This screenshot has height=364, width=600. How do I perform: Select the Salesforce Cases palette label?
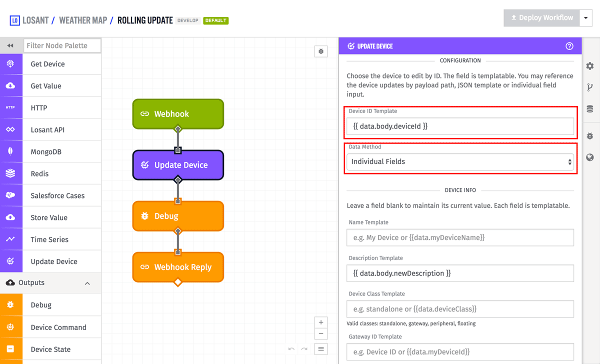coord(57,195)
